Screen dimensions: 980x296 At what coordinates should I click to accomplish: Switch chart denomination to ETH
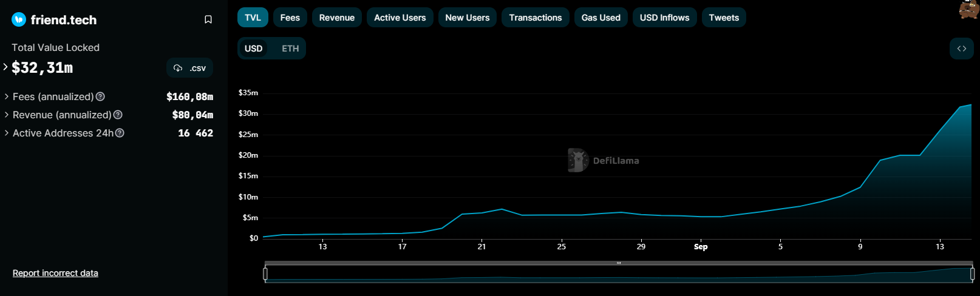point(290,49)
